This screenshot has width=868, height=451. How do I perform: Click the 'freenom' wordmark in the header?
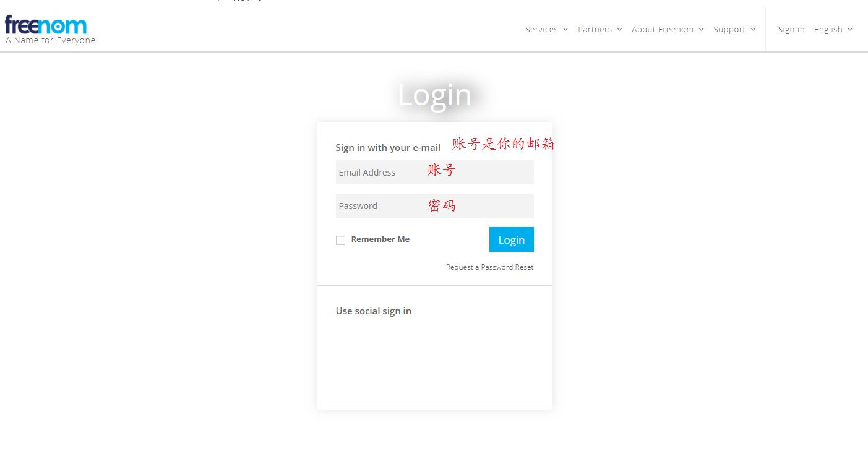(45, 24)
